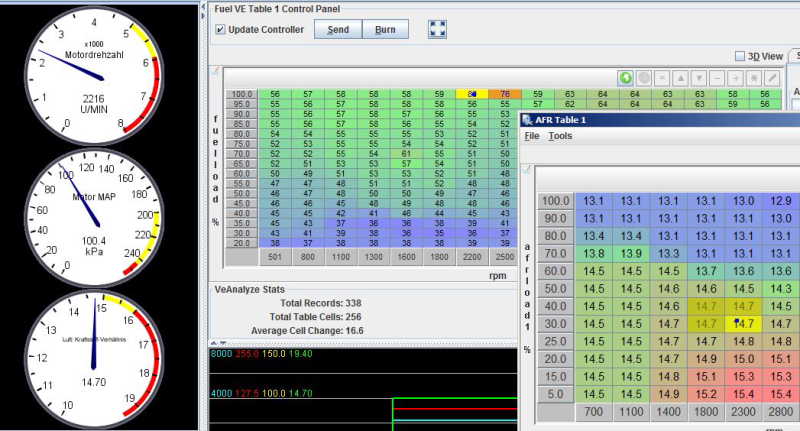Select the highlighted yellow AFR cell at 30 load, 2300 rpm

[x=743, y=323]
